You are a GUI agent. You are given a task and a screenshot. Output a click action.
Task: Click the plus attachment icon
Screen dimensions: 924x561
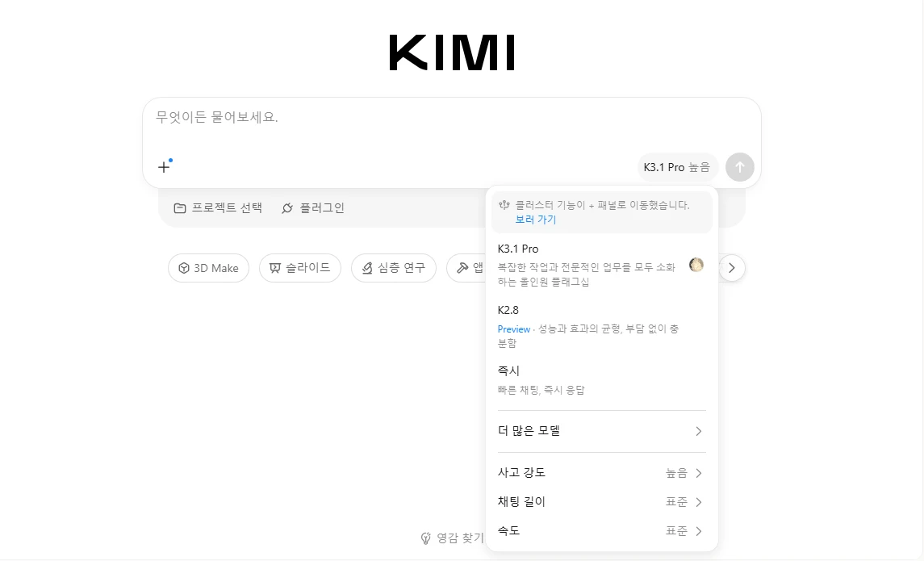(164, 167)
